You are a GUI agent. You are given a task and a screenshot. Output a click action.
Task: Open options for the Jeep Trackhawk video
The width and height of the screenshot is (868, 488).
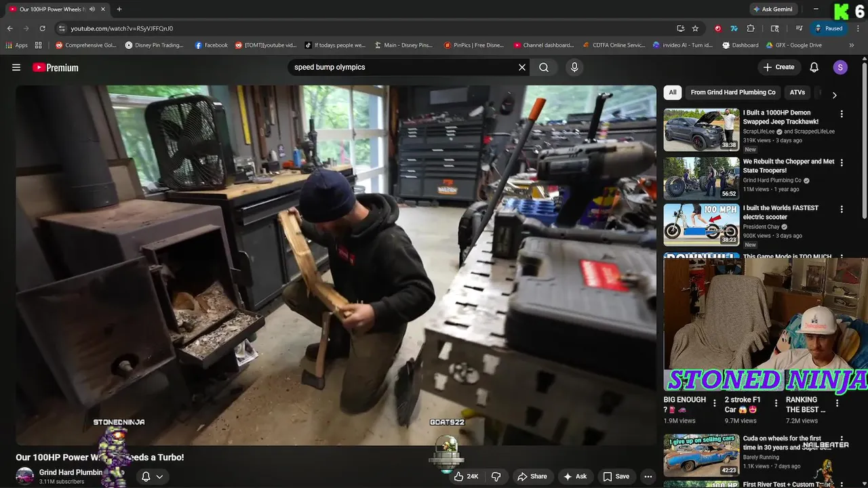tap(842, 115)
